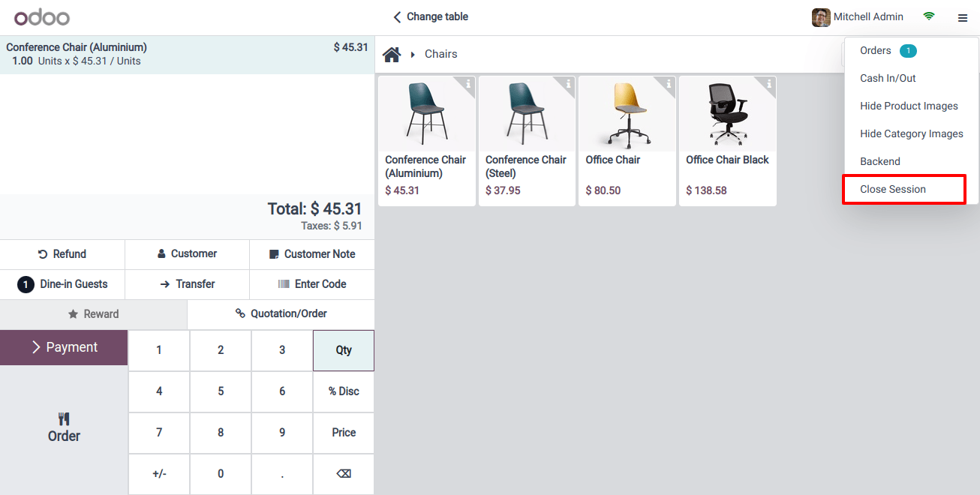The image size is (980, 495).
Task: Open info for Office Chair Black
Action: coord(769,83)
